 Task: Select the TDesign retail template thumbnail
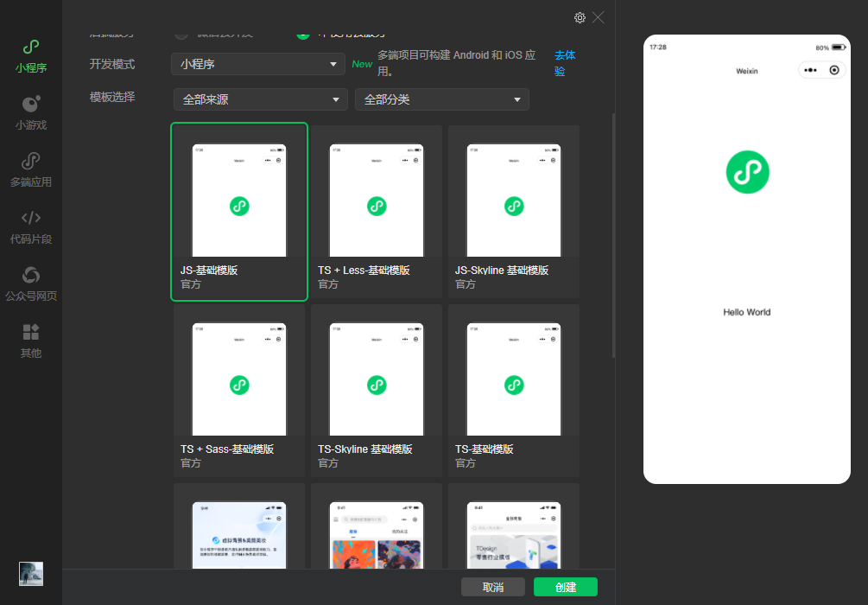point(514,535)
